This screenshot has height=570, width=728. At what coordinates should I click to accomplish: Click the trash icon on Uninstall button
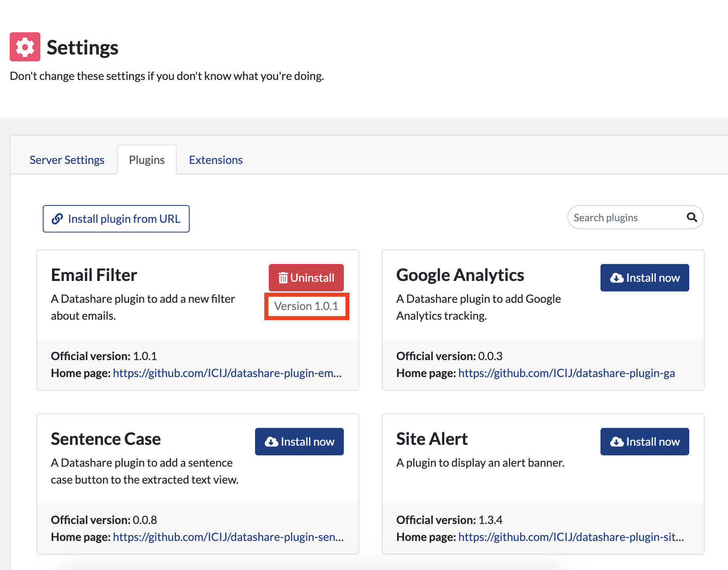[x=283, y=278]
